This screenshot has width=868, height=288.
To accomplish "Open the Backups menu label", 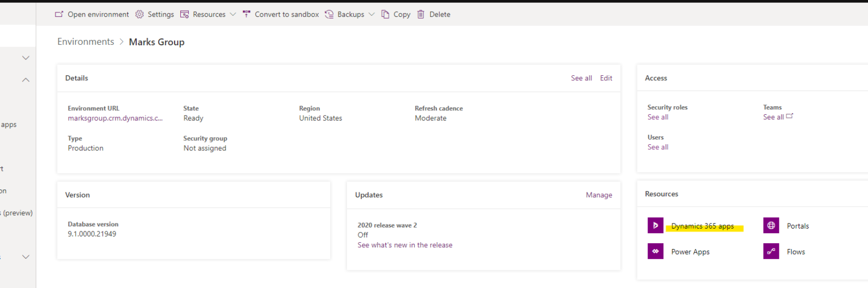I will coord(351,14).
